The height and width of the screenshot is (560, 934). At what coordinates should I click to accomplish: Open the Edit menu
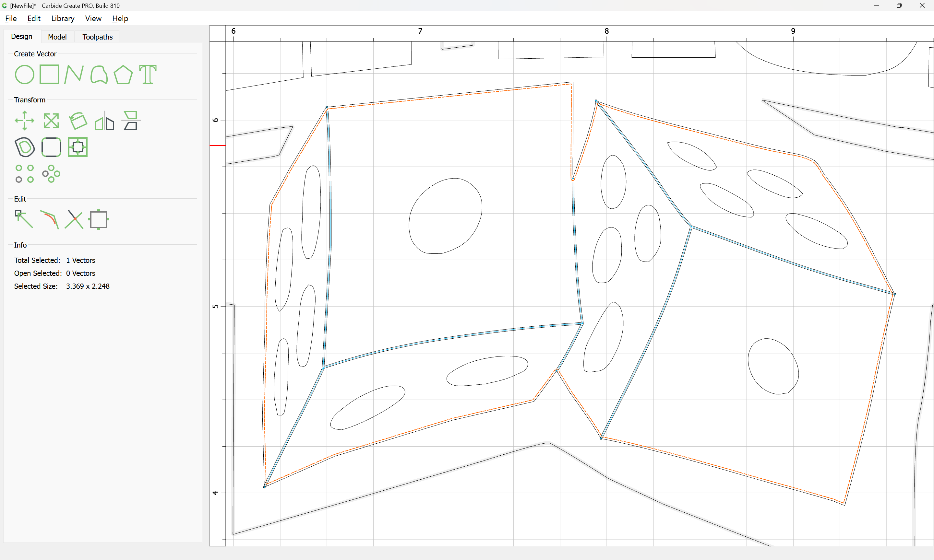(x=34, y=18)
